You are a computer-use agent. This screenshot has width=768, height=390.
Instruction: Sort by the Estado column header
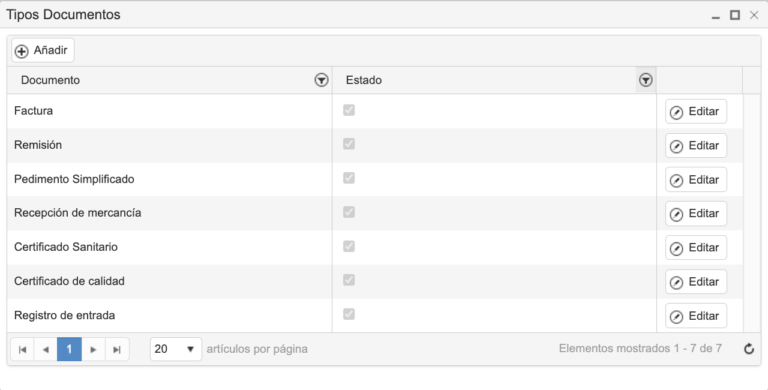(364, 80)
